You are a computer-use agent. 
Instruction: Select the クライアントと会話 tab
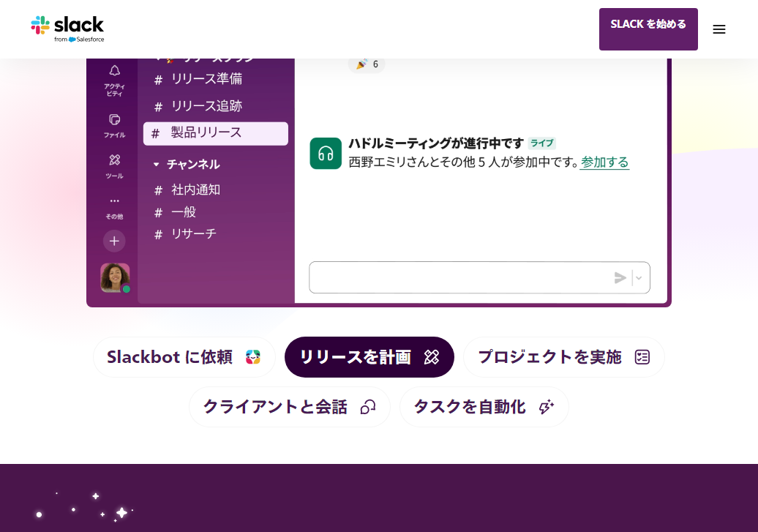coord(290,407)
